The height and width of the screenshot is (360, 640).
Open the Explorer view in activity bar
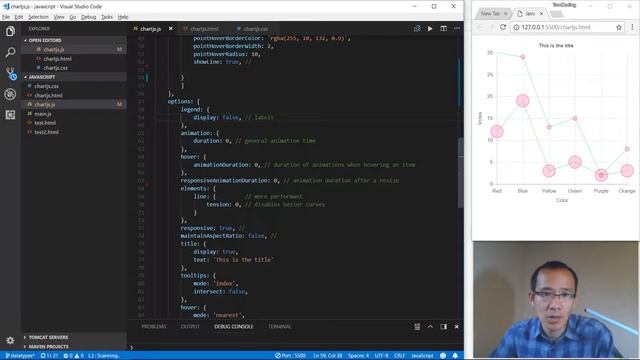(x=10, y=31)
